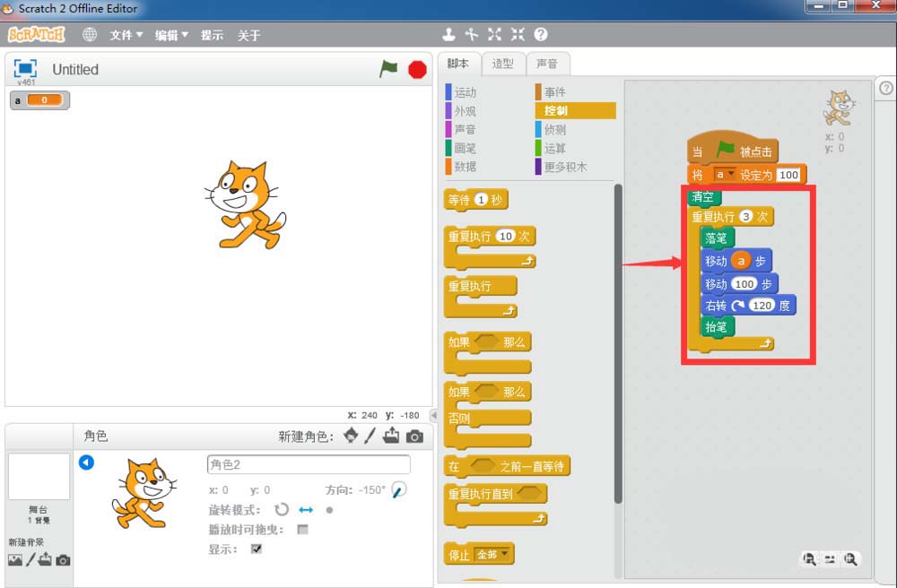The image size is (897, 588).
Task: Select the 运动 block category
Action: pos(465,92)
